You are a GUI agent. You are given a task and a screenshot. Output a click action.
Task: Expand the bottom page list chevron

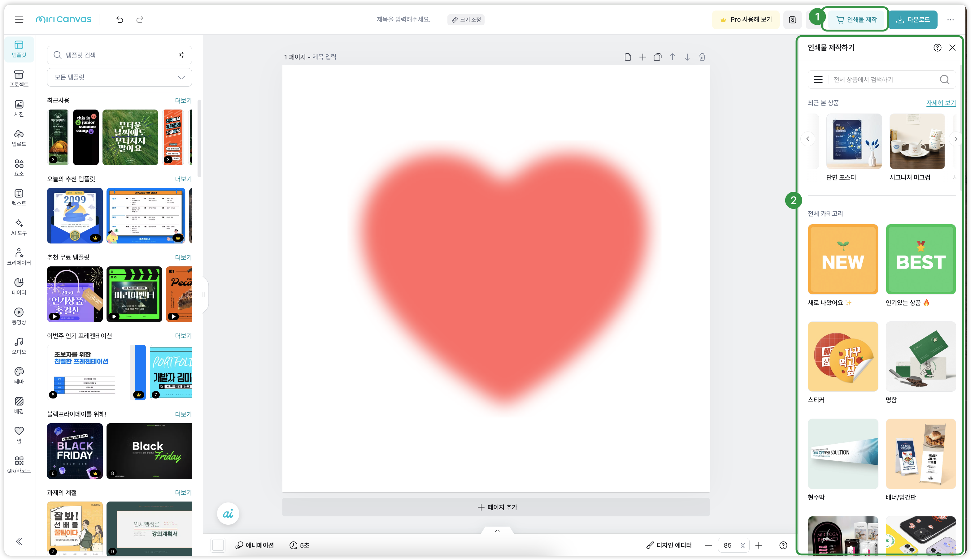tap(497, 531)
